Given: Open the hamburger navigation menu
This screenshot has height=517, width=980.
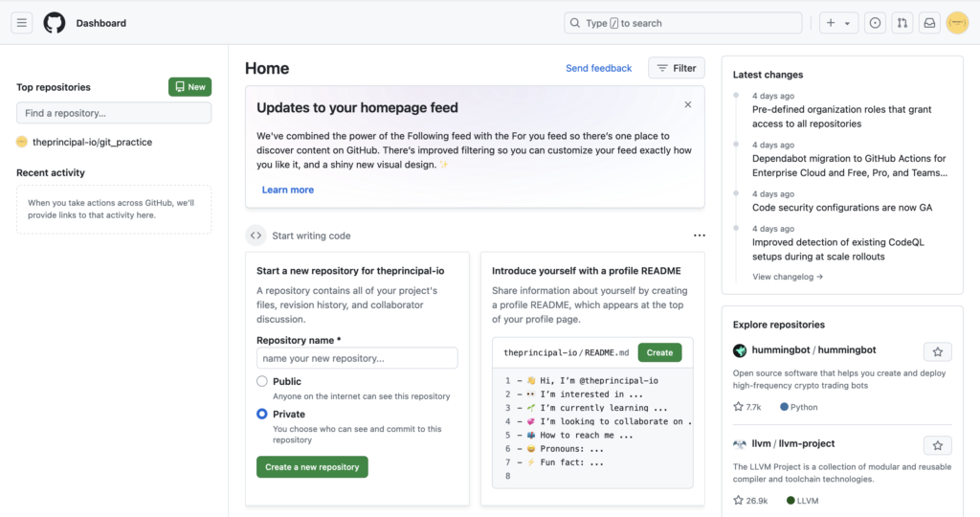Looking at the screenshot, I should (22, 23).
